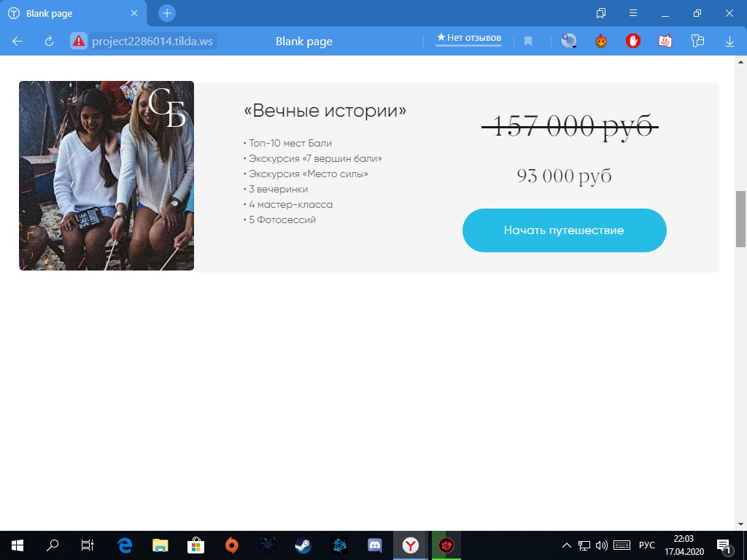Open Task View on the taskbar
The height and width of the screenshot is (560, 747).
click(x=88, y=545)
